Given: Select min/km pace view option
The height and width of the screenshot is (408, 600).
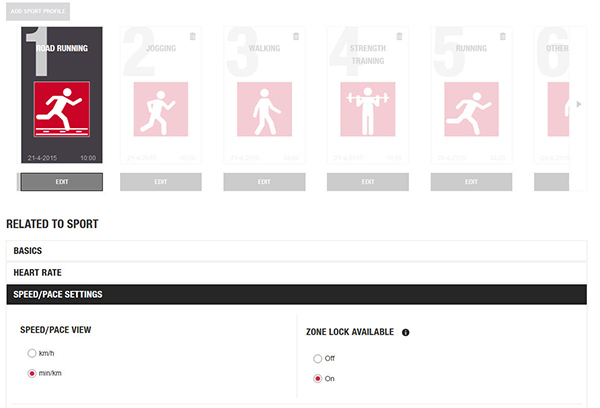Looking at the screenshot, I should 32,373.
